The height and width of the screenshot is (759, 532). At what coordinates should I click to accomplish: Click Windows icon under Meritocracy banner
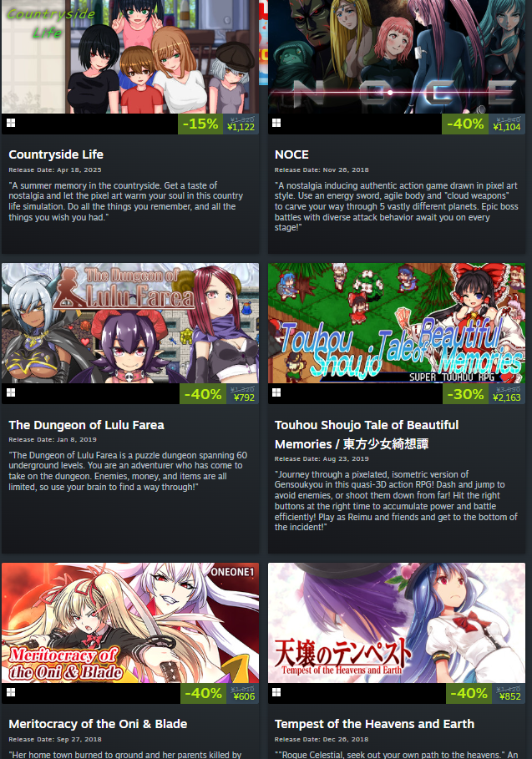11,692
